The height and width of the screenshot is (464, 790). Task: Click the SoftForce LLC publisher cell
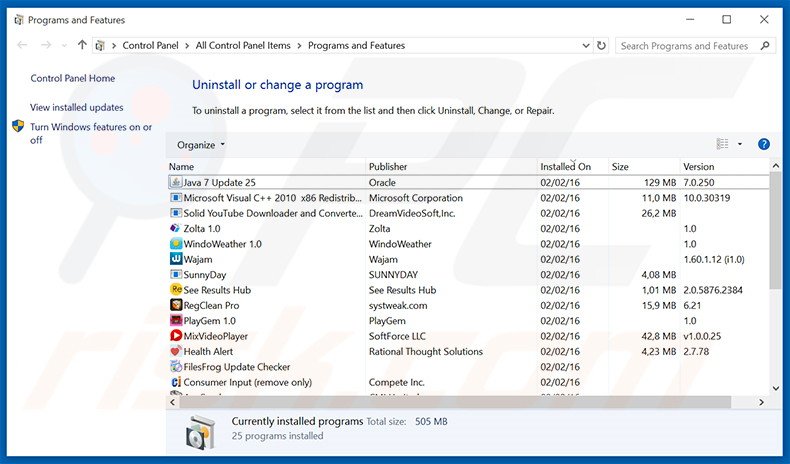[397, 336]
